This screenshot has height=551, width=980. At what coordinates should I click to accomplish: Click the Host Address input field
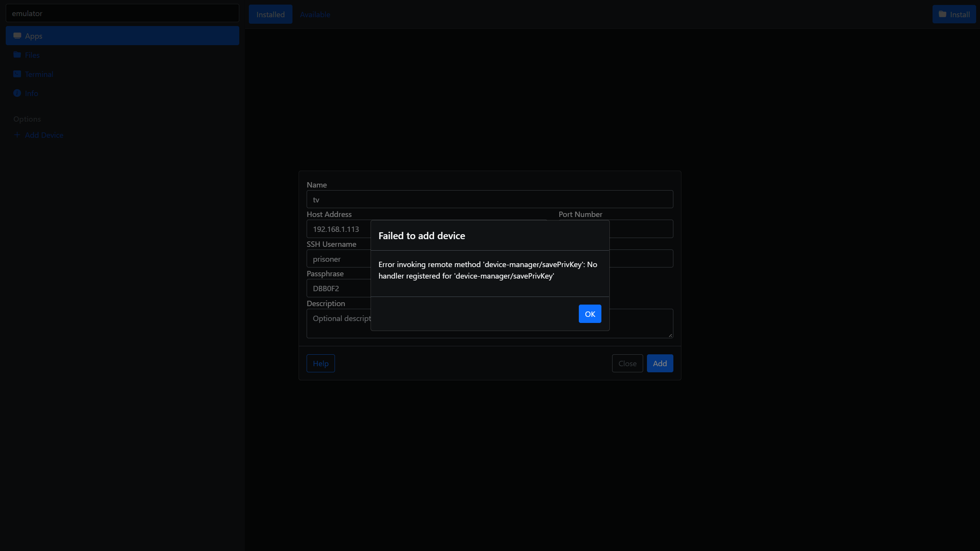pos(338,229)
